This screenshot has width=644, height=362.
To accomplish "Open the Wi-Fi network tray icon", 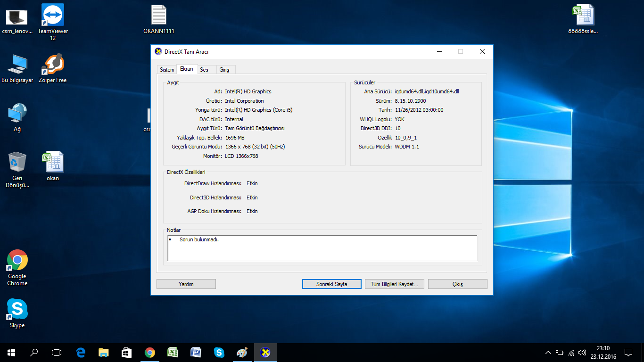I will tap(571, 352).
